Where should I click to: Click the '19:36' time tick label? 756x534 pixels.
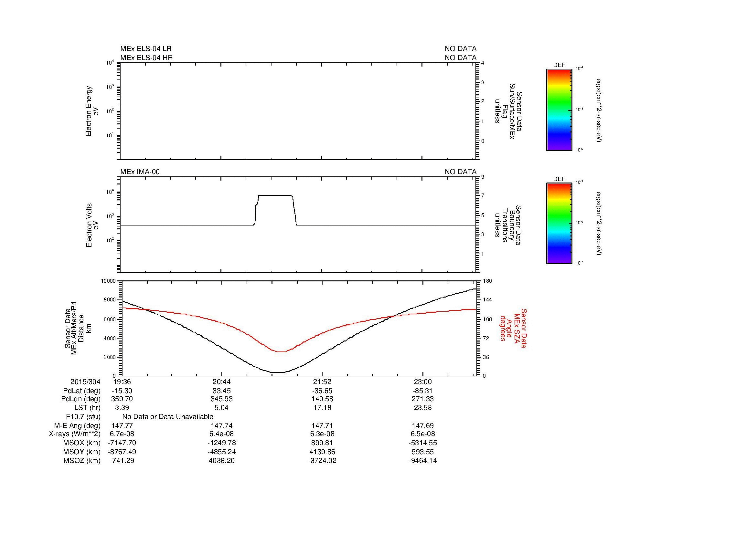click(x=122, y=382)
